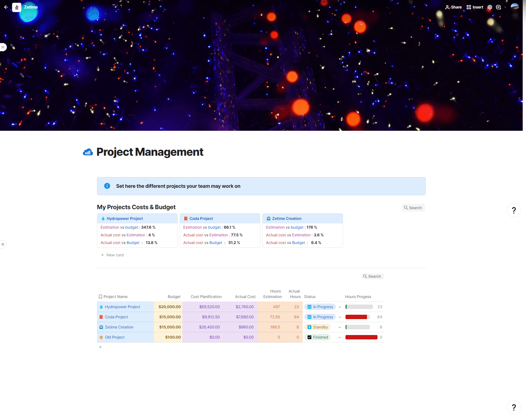Image resolution: width=526 pixels, height=420 pixels.
Task: Expand the lower sidebar toggle arrows
Action: pyautogui.click(x=3, y=244)
